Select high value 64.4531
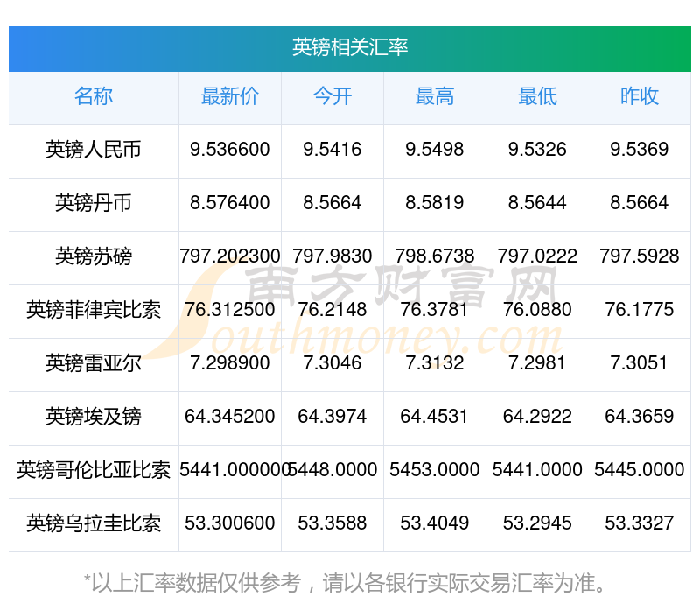This screenshot has width=700, height=611. click(434, 417)
